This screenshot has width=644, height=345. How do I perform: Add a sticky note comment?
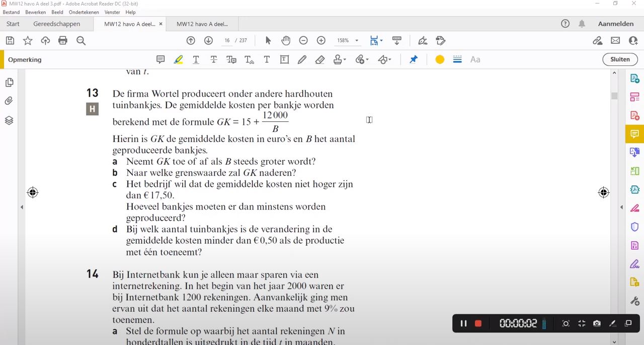click(160, 59)
